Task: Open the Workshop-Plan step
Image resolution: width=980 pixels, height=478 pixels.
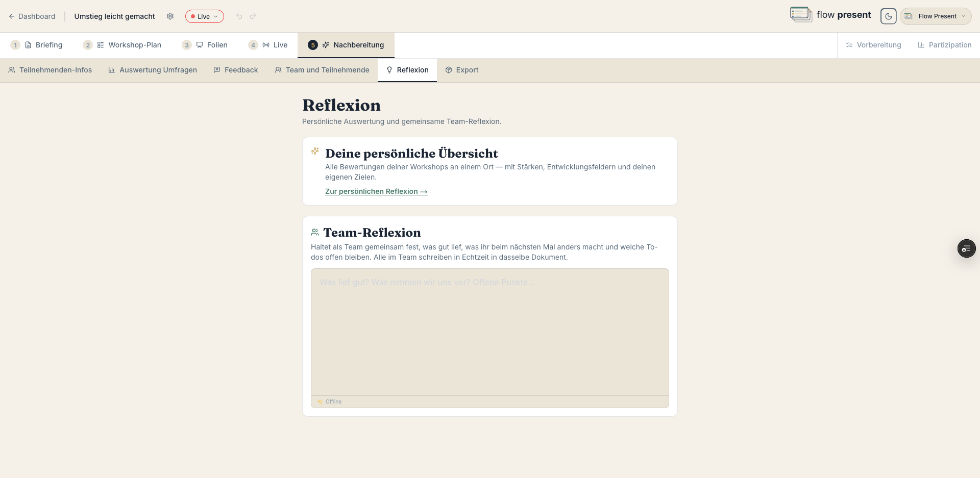Action: 122,45
